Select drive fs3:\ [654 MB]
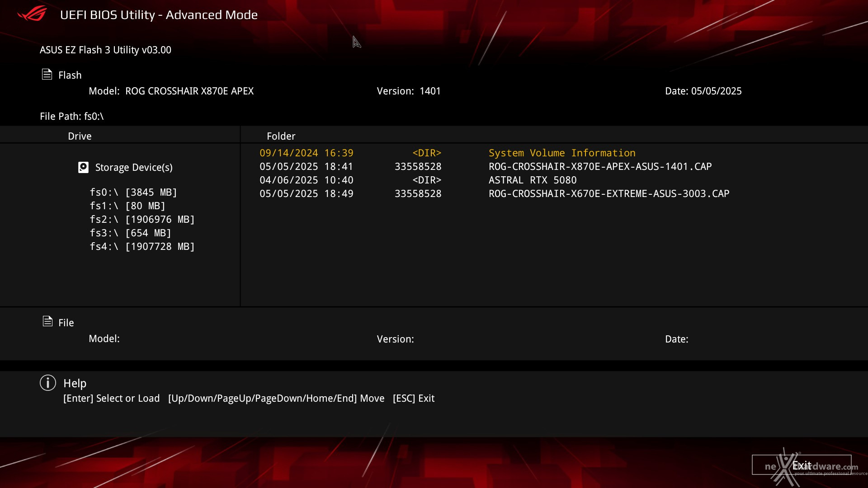Viewport: 868px width, 488px height. point(130,233)
